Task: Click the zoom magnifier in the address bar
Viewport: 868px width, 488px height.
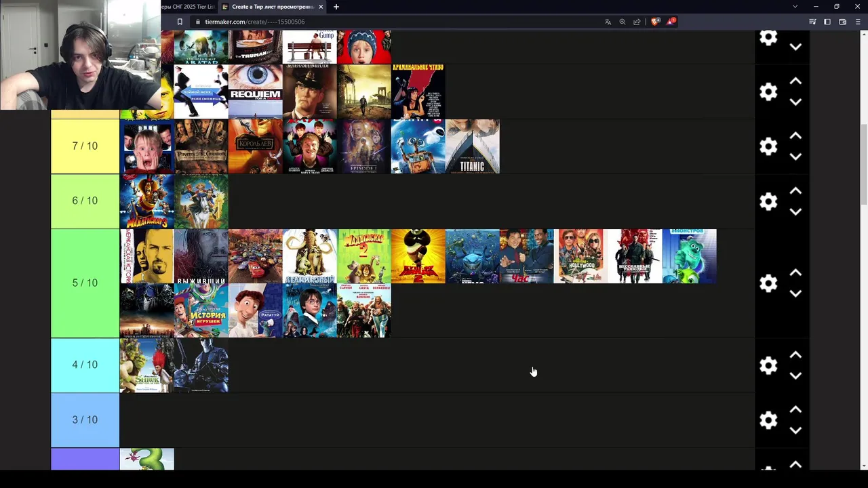Action: point(623,22)
